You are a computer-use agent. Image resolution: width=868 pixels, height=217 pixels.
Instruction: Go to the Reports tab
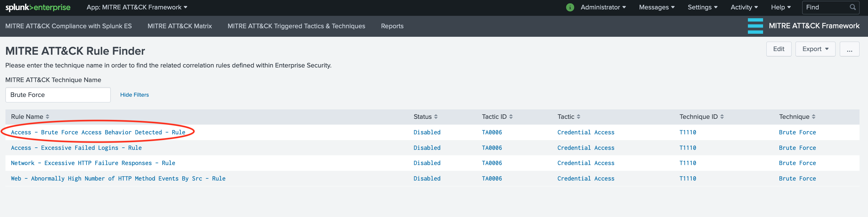392,26
